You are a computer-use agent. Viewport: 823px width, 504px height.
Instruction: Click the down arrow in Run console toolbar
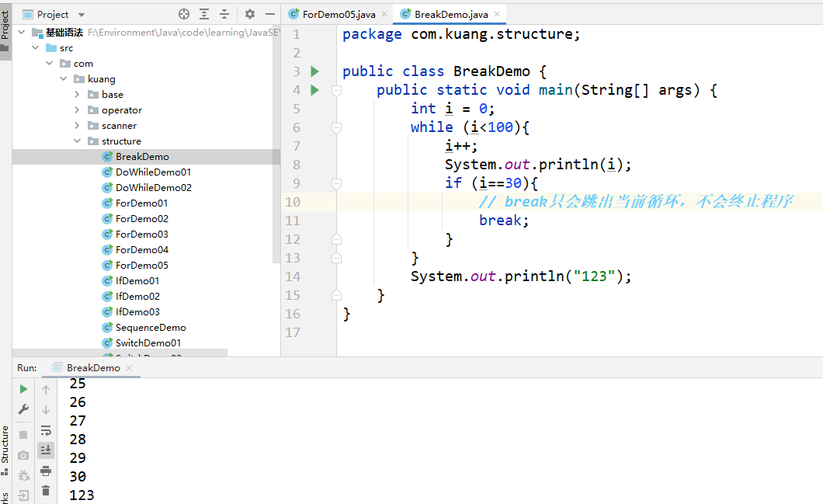[x=46, y=409]
